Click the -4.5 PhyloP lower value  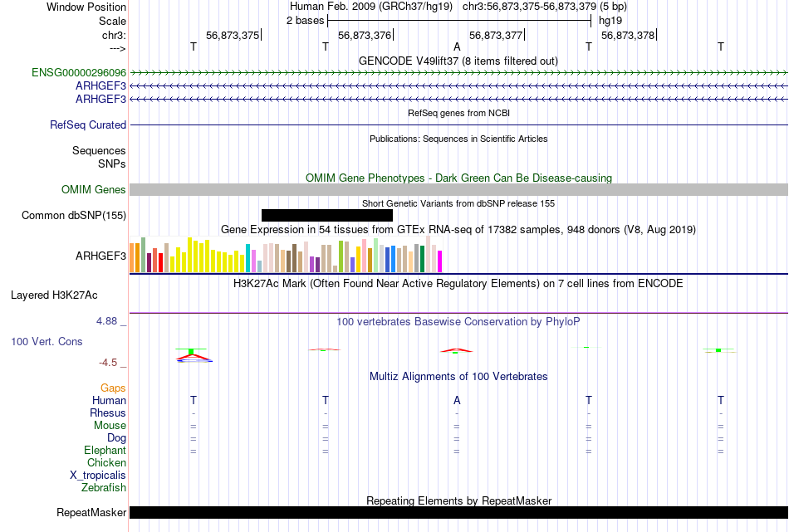click(108, 363)
